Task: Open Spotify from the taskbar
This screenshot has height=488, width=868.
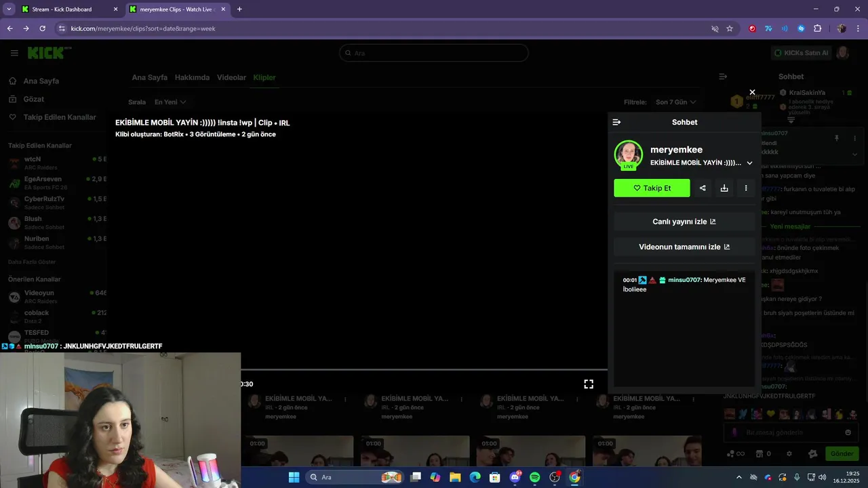Action: pyautogui.click(x=534, y=477)
